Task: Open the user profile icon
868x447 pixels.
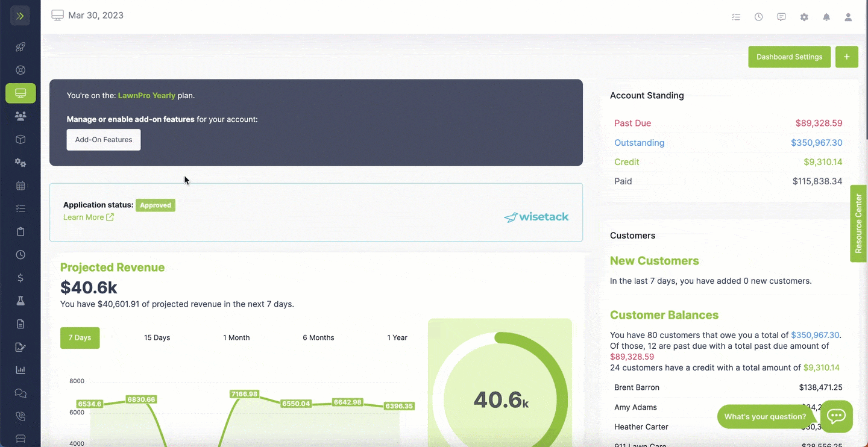Action: pos(848,17)
